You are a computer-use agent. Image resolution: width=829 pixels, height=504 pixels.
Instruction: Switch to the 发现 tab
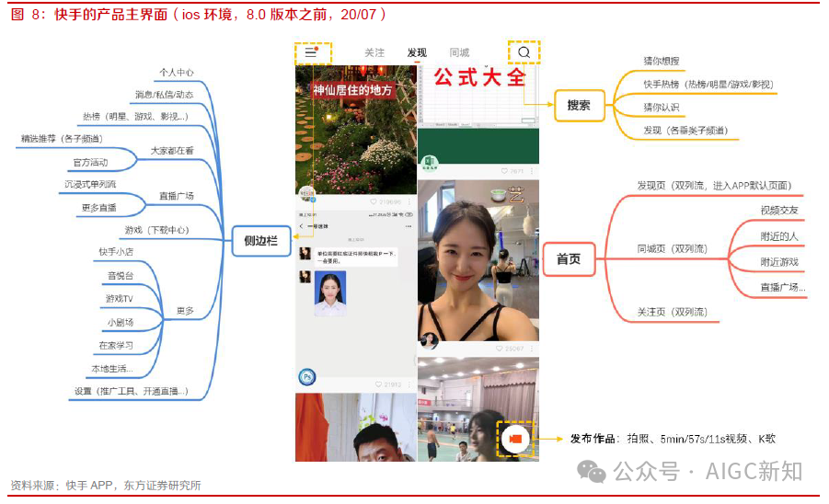[x=417, y=52]
